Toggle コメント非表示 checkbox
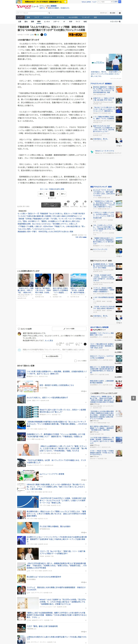Screen dimensions: 138x644 coord(75,361)
